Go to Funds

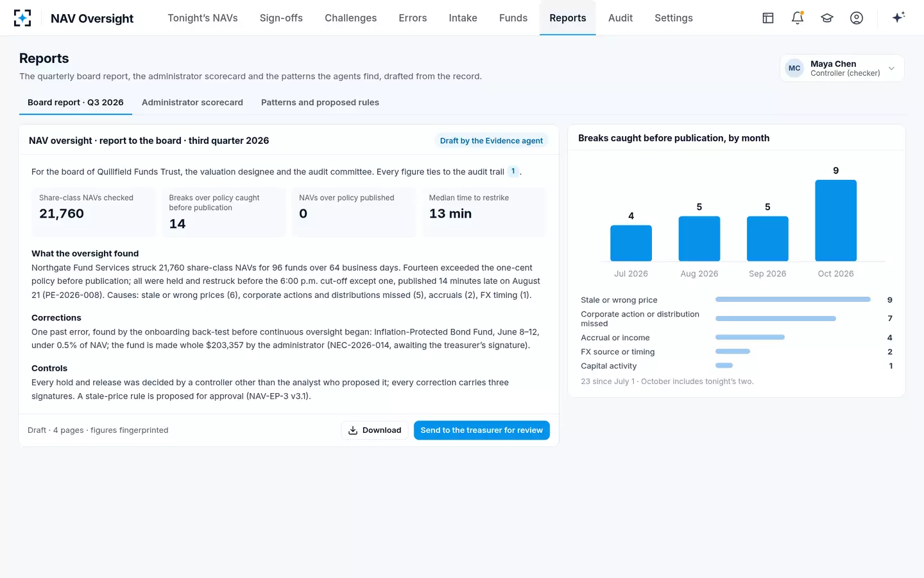(513, 18)
